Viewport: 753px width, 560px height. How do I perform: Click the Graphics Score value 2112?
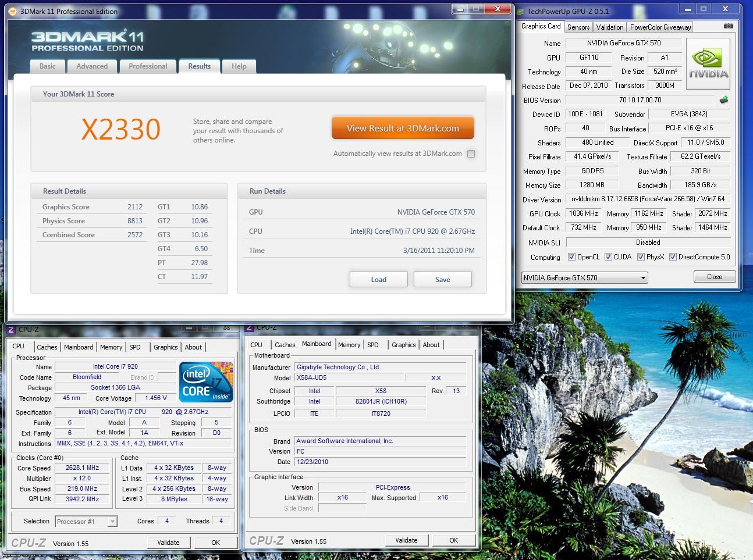click(x=134, y=207)
